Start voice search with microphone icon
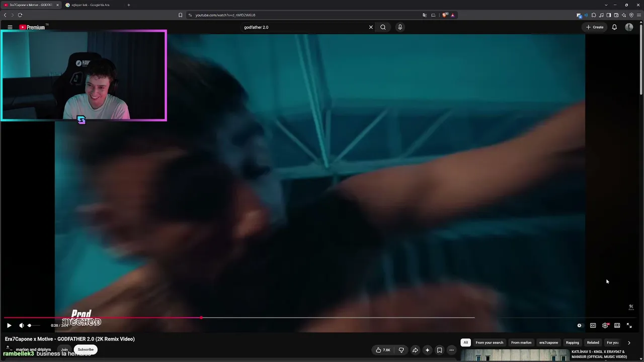Screen dimensions: 644x362 400,27
